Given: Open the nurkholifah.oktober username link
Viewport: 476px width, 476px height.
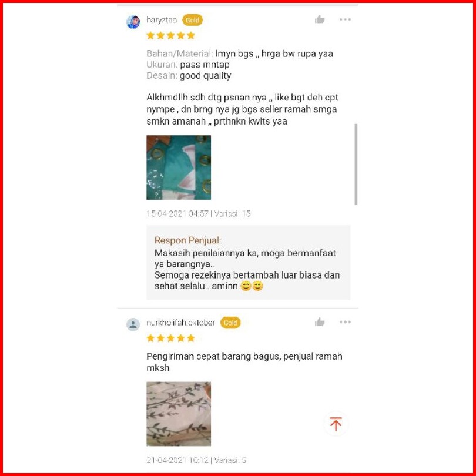Looking at the screenshot, I should [x=180, y=323].
